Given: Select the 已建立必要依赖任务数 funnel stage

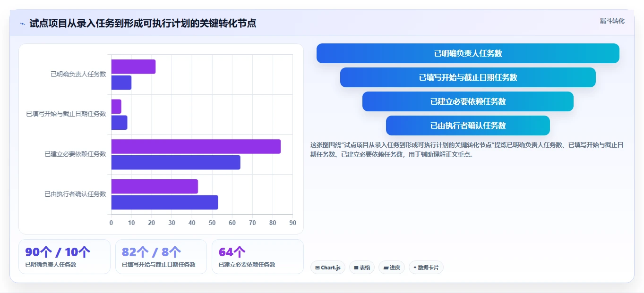Looking at the screenshot, I should 468,101.
